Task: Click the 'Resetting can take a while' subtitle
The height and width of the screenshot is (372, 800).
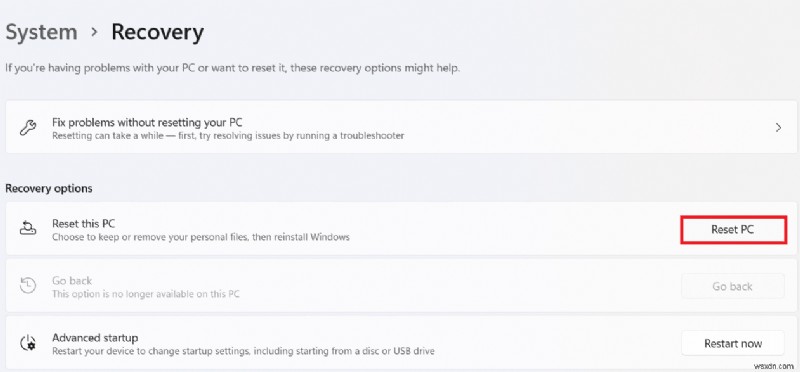Action: (x=228, y=136)
